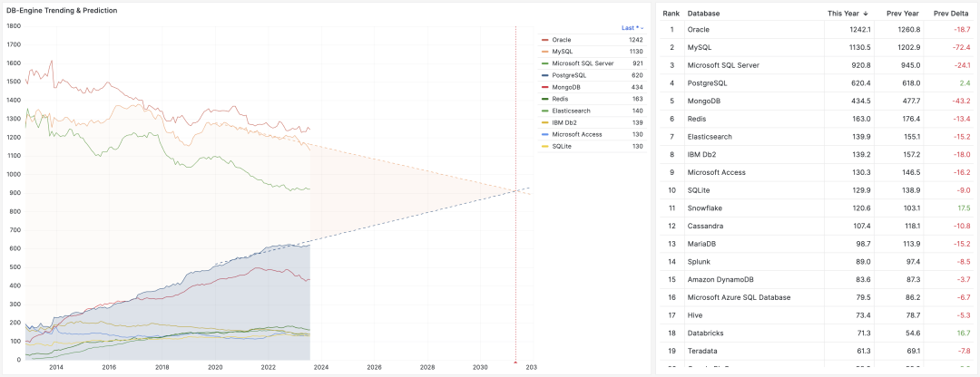This screenshot has height=377, width=980.
Task: Toggle the Elasticsearch series via its legend label
Action: point(571,111)
